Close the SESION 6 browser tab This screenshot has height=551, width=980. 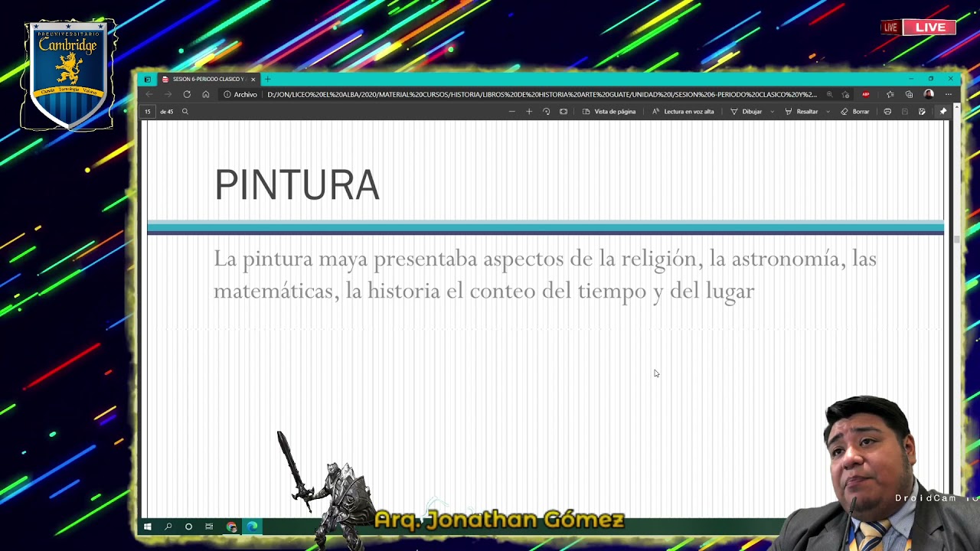pos(253,79)
